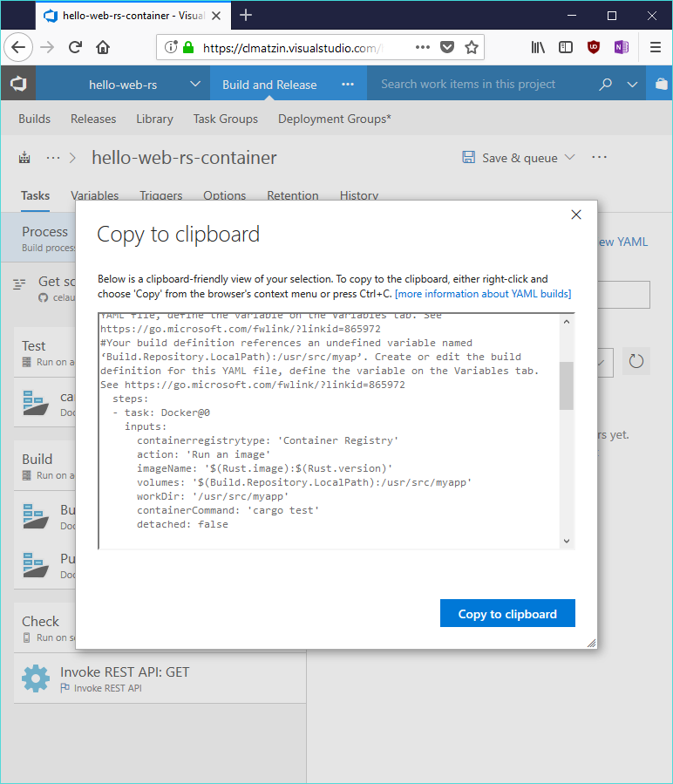Open more information about YAML builds link

pos(483,294)
